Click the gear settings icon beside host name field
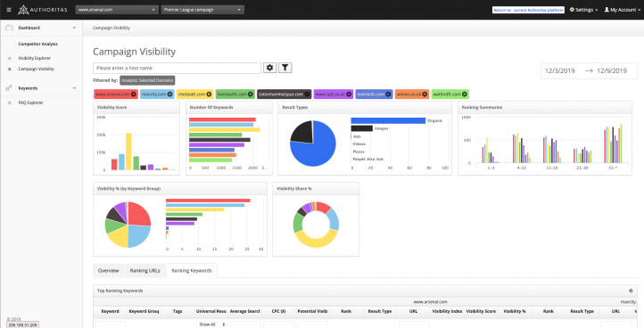The image size is (644, 328). 270,68
